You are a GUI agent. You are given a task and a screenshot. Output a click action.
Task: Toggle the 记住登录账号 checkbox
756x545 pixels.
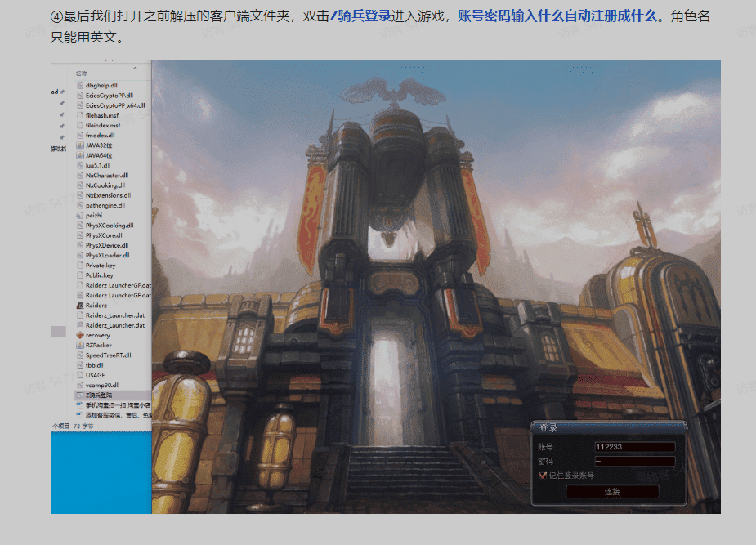pyautogui.click(x=543, y=475)
